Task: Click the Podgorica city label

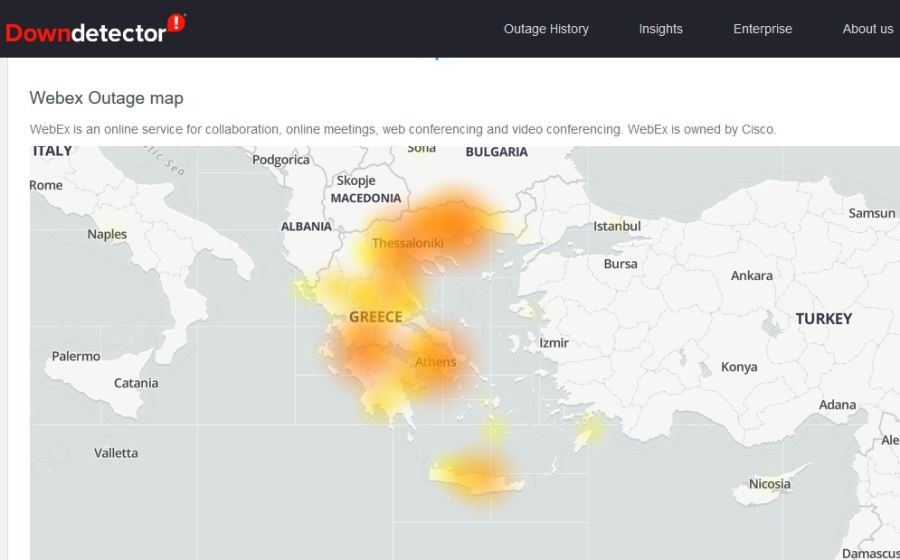Action: [x=281, y=160]
